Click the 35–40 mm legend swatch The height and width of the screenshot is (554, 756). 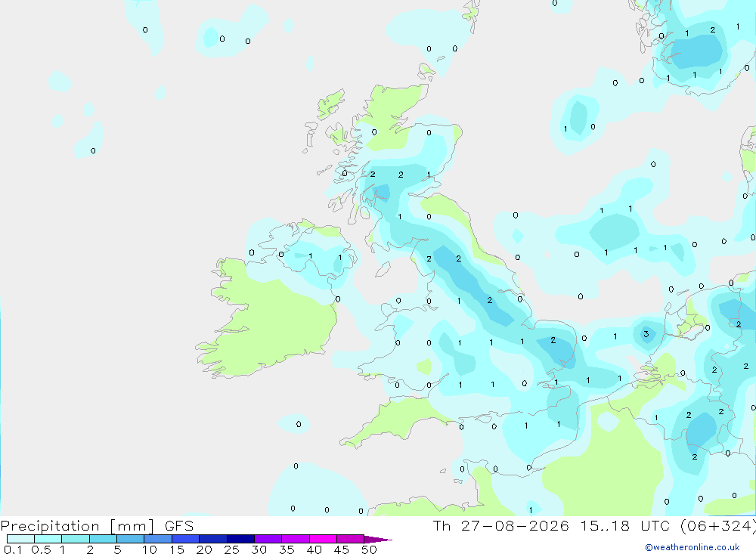pyautogui.click(x=295, y=539)
